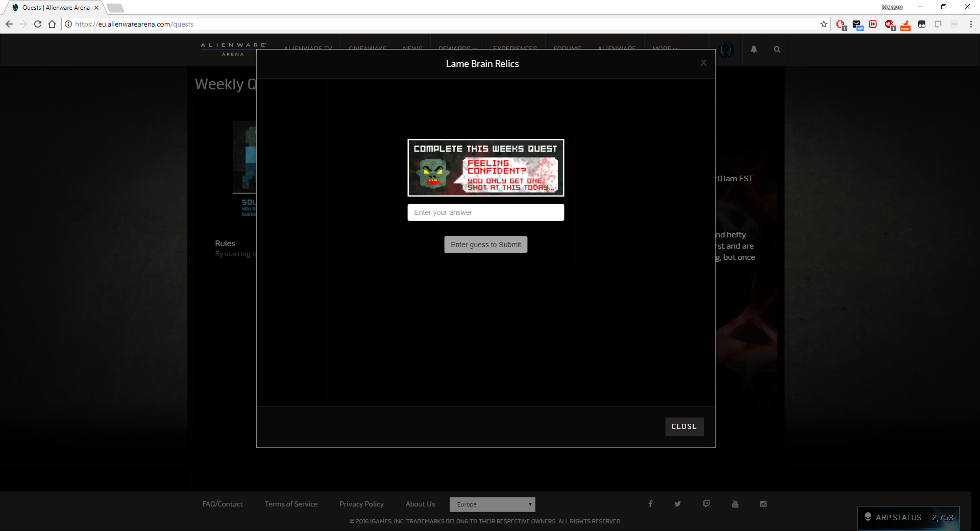Open the browser home page icon
Image resolution: width=980 pixels, height=531 pixels.
pyautogui.click(x=52, y=24)
